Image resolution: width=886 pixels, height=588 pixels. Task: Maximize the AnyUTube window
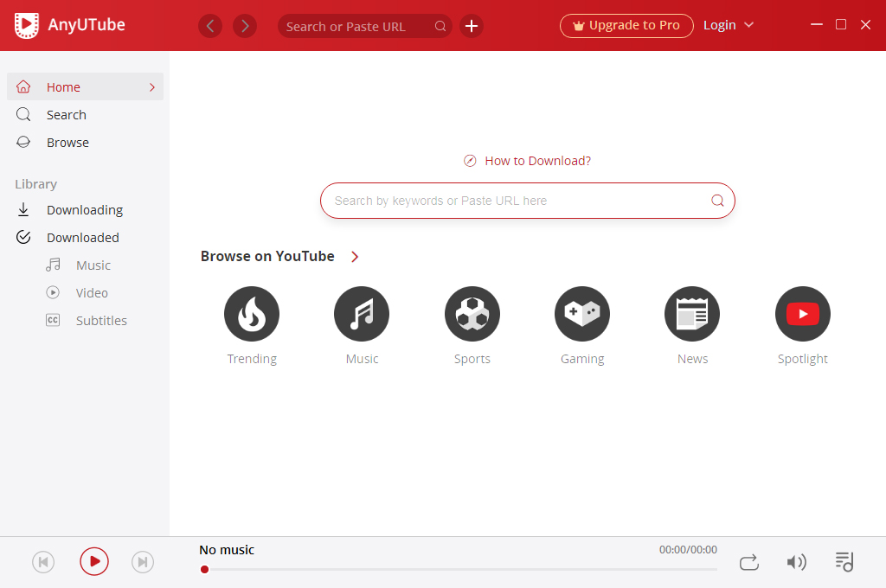[841, 25]
